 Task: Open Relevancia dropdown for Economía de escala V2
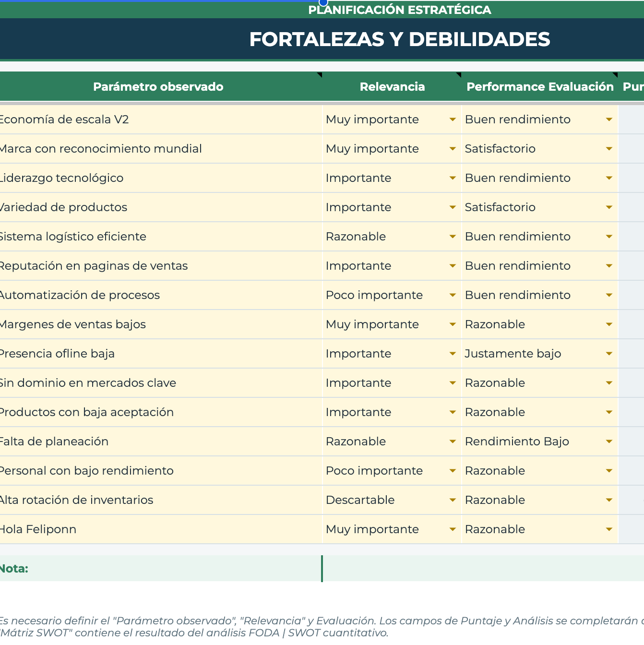[x=453, y=119]
